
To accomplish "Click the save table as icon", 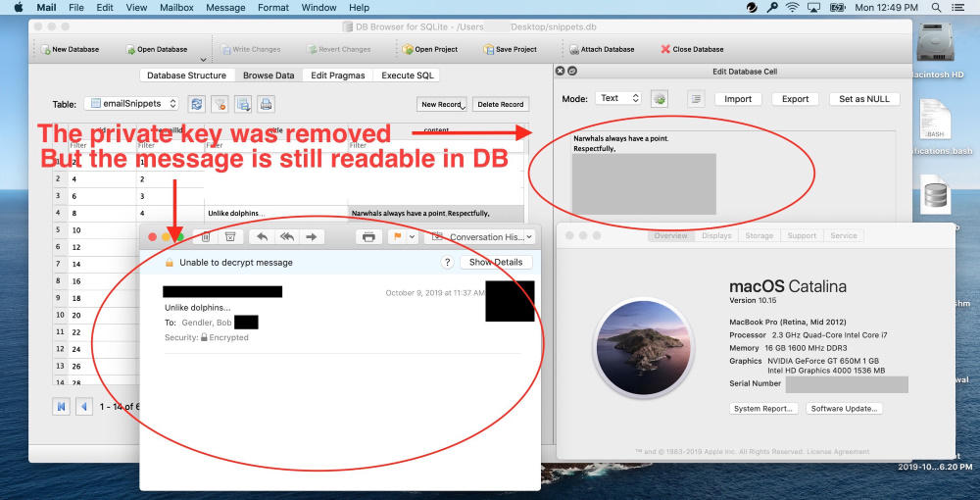I will (x=243, y=104).
